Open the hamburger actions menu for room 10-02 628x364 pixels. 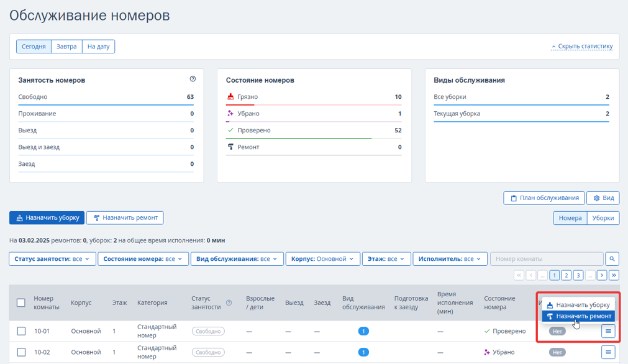pyautogui.click(x=608, y=352)
